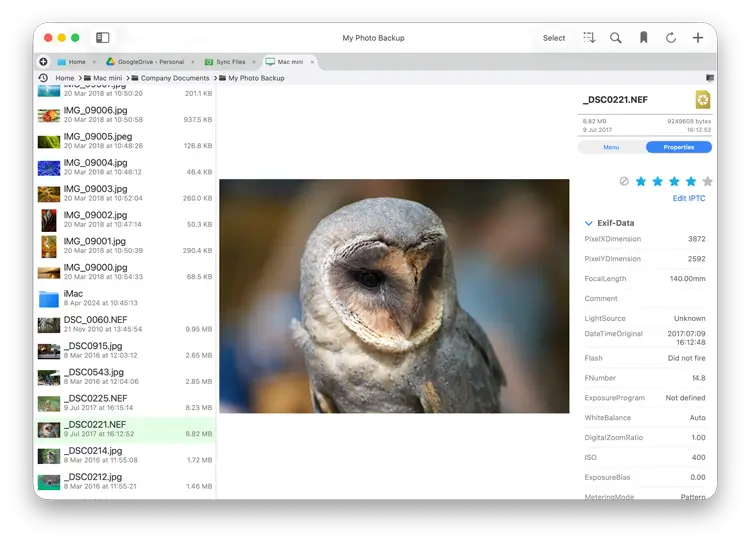Image resolution: width=750 pixels, height=543 pixels.
Task: Click the Select button
Action: click(x=554, y=38)
